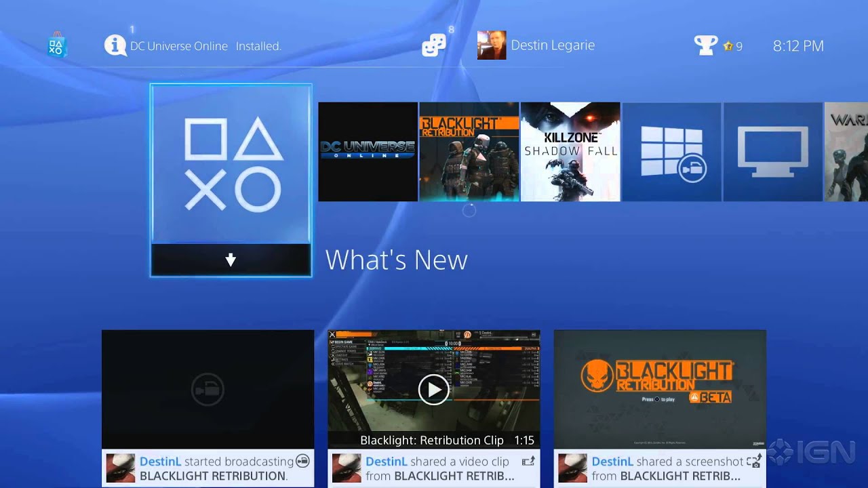This screenshot has width=868, height=488.
Task: Click the 8:12 PM clock
Action: click(798, 46)
